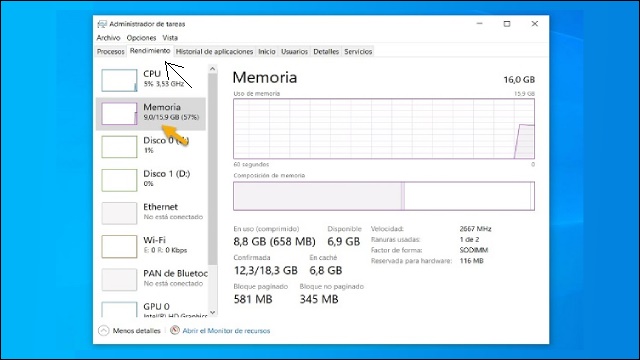Screen dimensions: 640x360
Task: Select the Disco 0 graph thumbnail
Action: pyautogui.click(x=119, y=147)
